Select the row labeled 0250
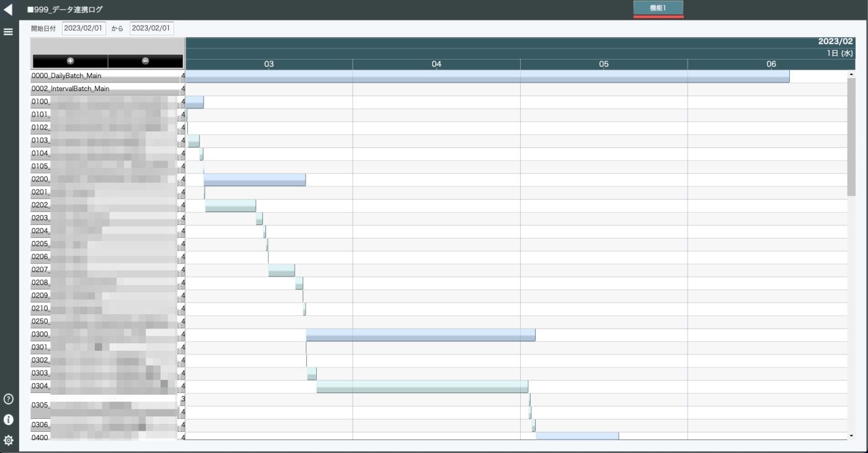The image size is (868, 453). [x=104, y=322]
